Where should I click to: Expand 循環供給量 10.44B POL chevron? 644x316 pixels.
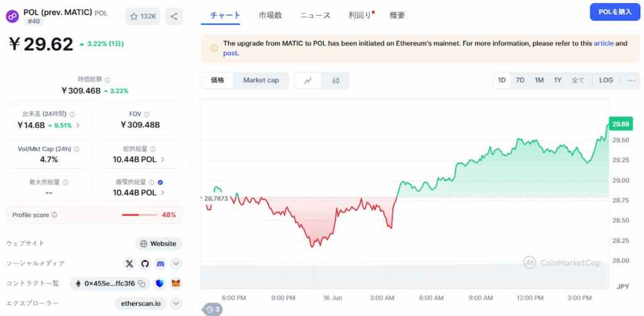tap(163, 192)
